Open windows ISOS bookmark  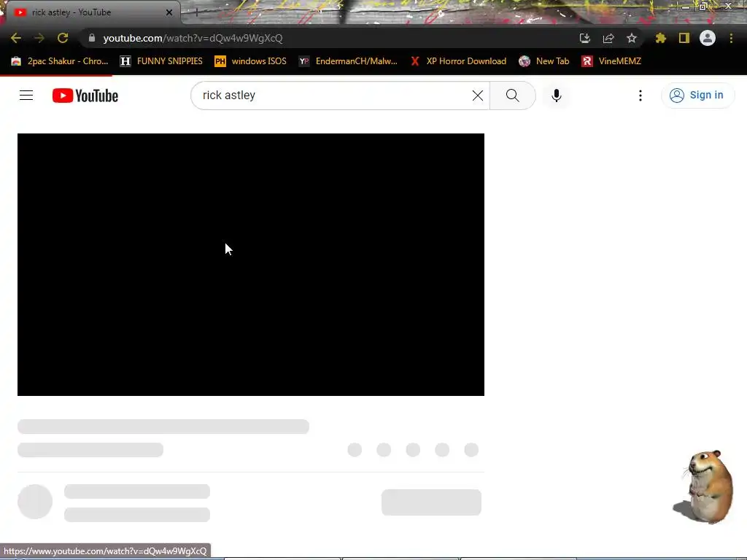coord(251,61)
